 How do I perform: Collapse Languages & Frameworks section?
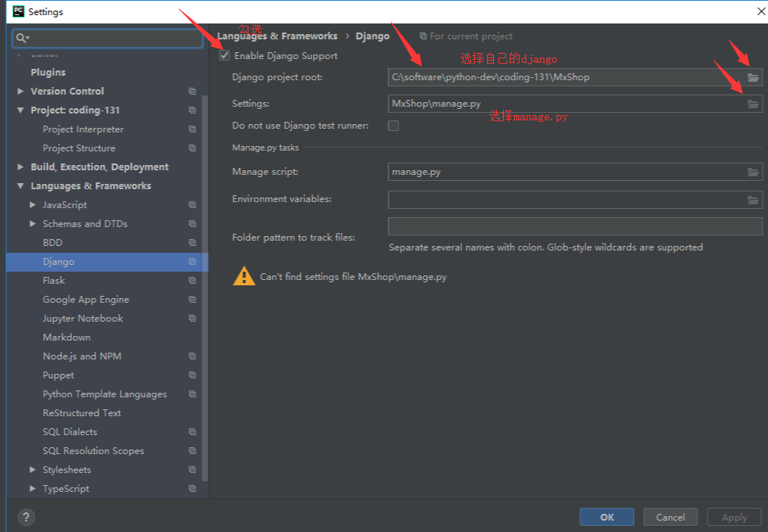[20, 186]
